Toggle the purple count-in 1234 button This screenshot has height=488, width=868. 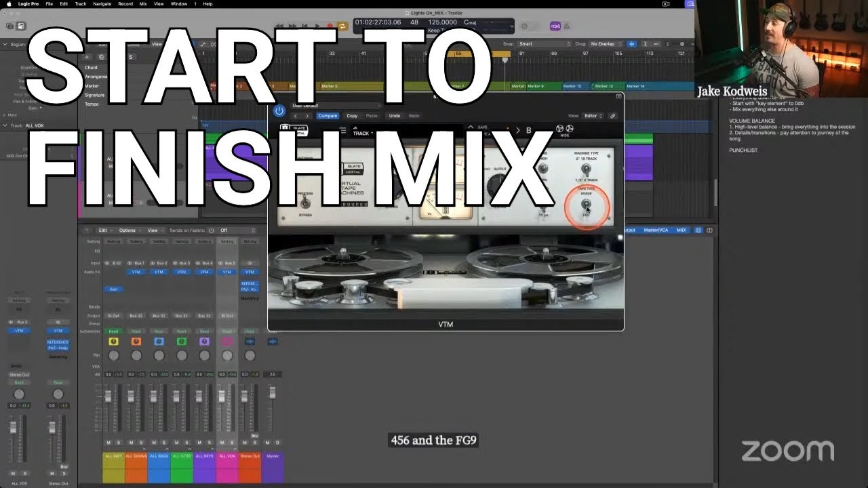point(555,26)
